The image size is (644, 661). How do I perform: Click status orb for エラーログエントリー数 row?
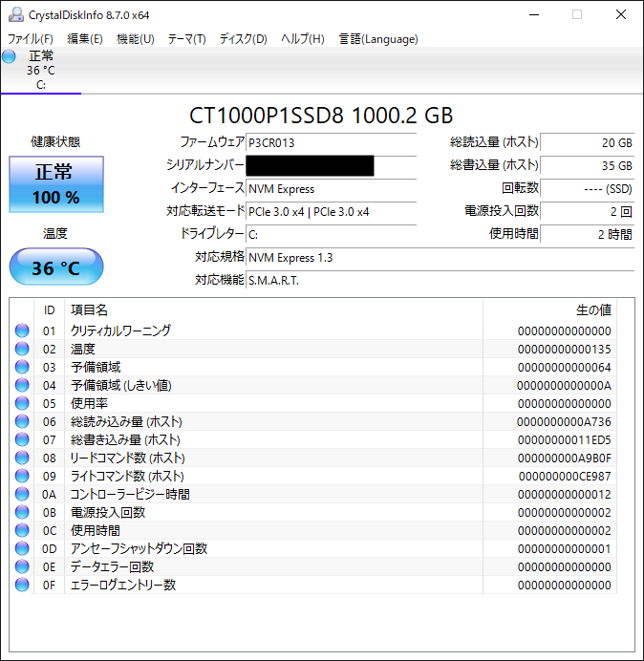click(22, 585)
